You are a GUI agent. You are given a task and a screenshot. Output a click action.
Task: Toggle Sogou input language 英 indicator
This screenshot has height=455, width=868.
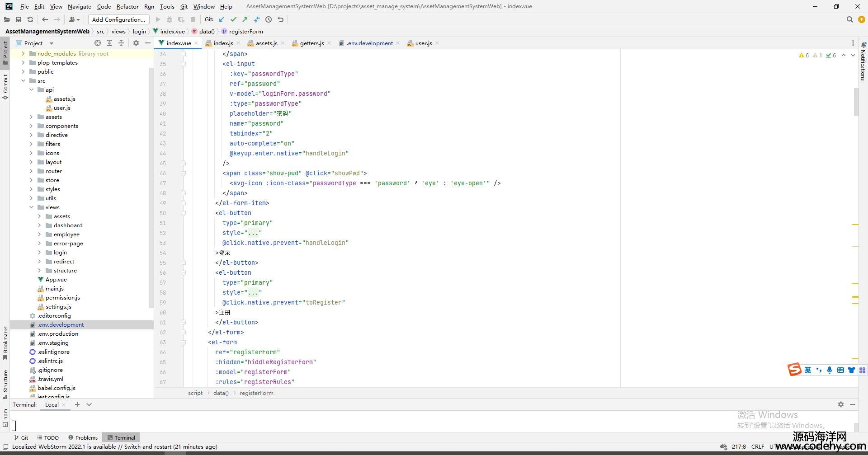808,370
